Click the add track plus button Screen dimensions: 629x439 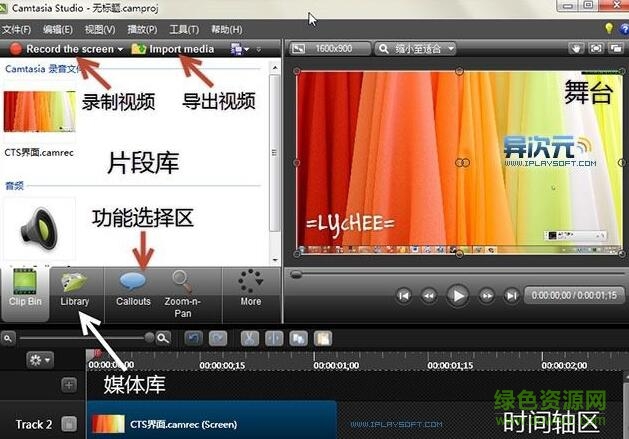69,385
